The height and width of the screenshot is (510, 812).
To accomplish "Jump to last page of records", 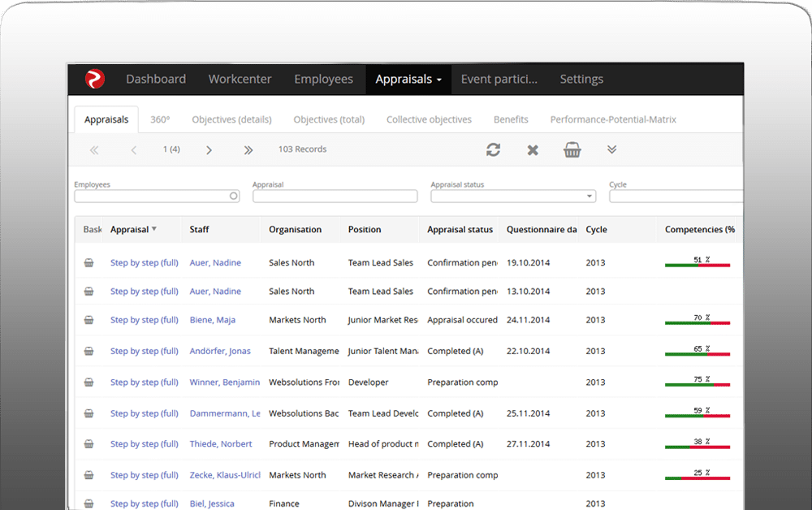I will [x=248, y=150].
